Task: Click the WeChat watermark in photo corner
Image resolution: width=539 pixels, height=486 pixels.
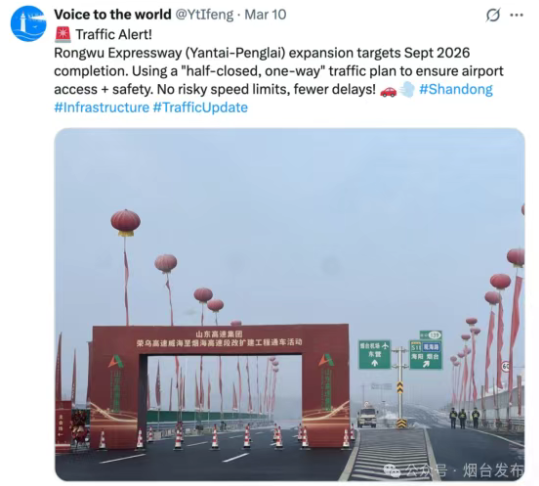Action: click(453, 470)
